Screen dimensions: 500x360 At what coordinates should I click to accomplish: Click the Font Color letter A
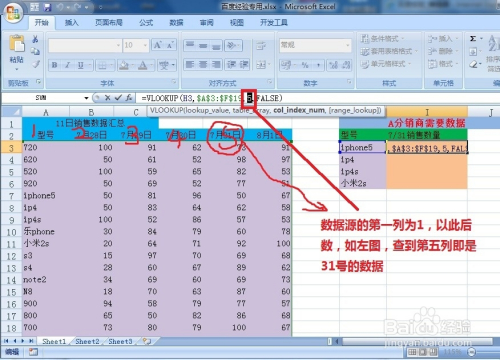point(142,65)
